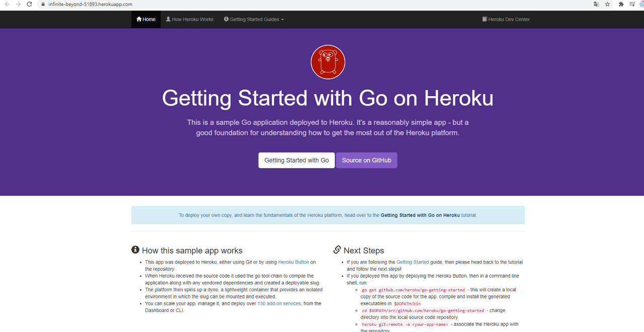This screenshot has height=332, width=644.
Task: Bookmark this page with the star icon
Action: (x=607, y=4)
